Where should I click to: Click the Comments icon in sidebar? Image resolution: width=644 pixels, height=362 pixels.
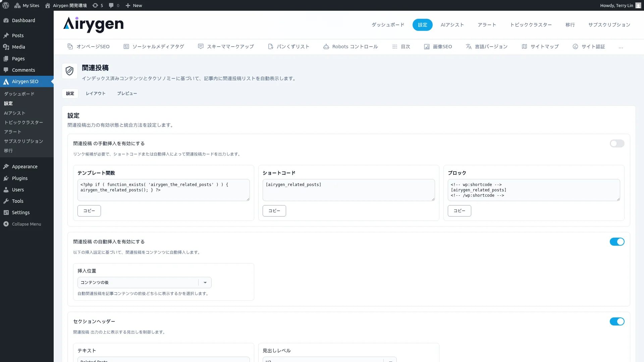pyautogui.click(x=6, y=70)
